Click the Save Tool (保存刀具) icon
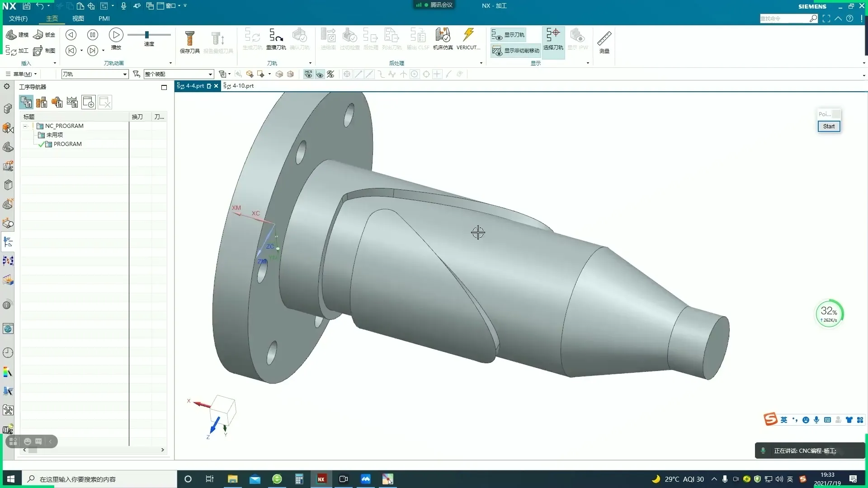868x488 pixels. coord(189,39)
